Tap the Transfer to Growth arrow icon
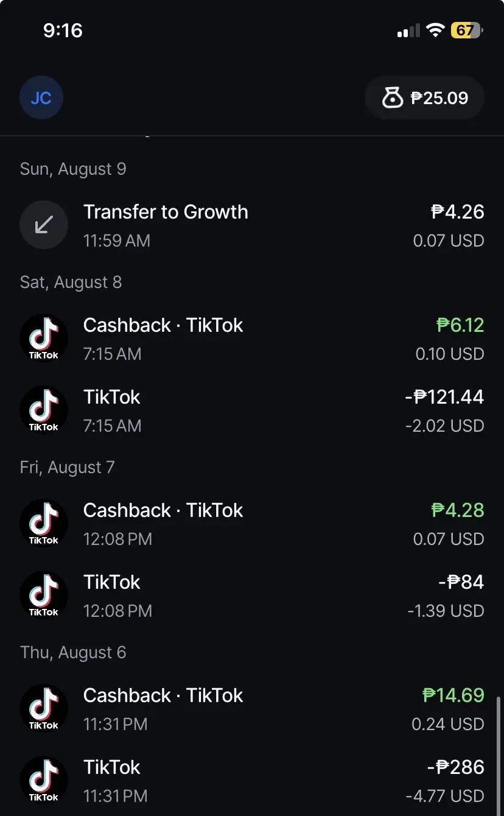Screen dimensions: 504x816 coord(44,225)
